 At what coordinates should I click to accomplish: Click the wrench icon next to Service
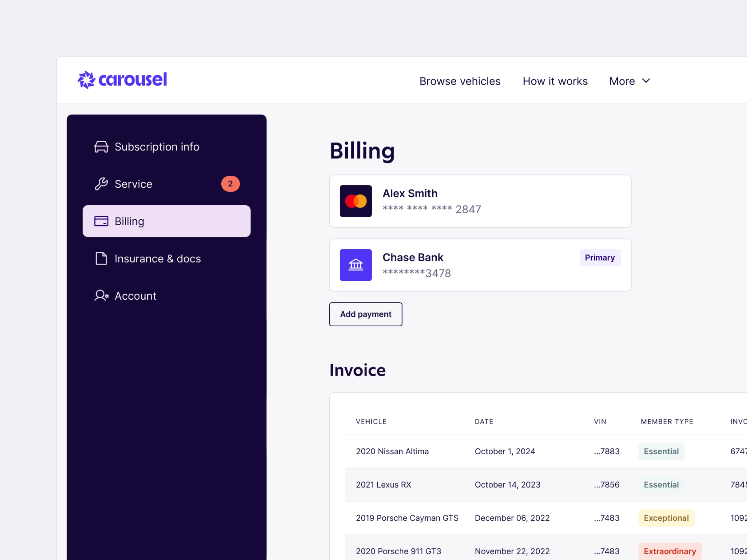101,184
